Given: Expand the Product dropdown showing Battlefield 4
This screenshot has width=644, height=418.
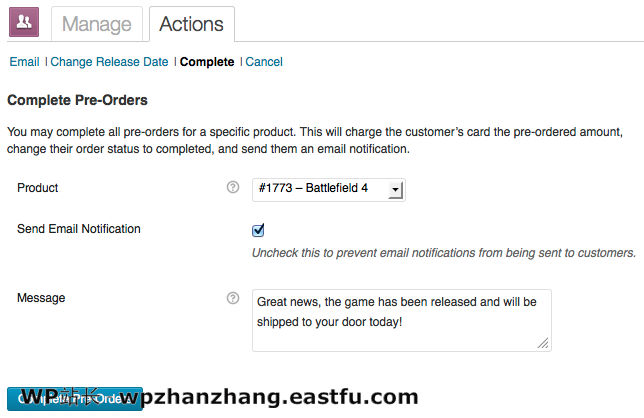Looking at the screenshot, I should [x=329, y=189].
